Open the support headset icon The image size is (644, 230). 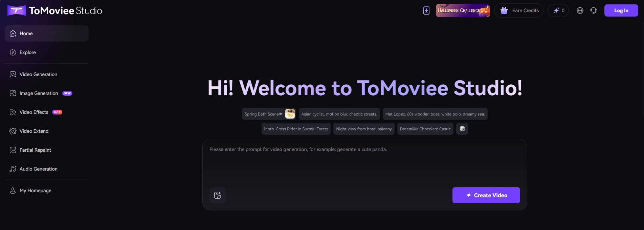click(594, 10)
